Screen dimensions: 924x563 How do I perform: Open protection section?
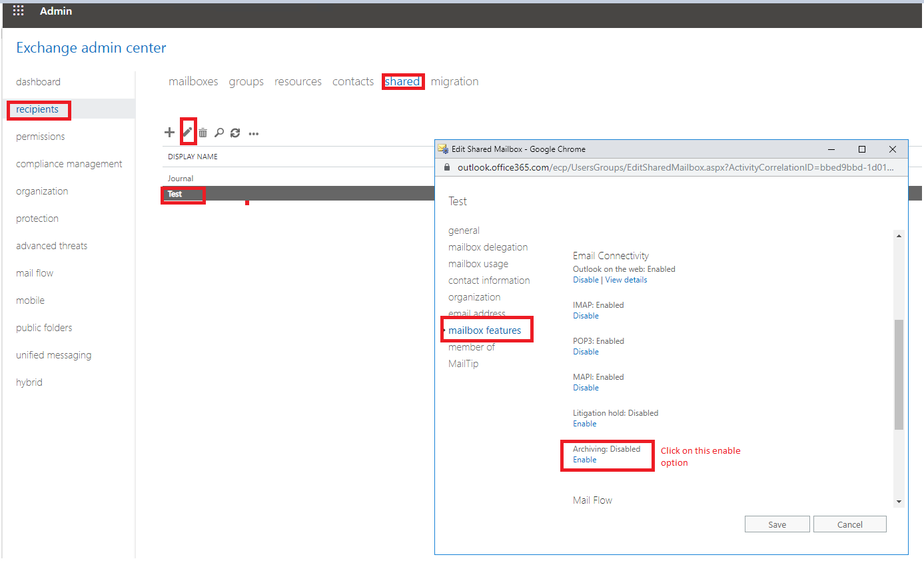(x=37, y=219)
